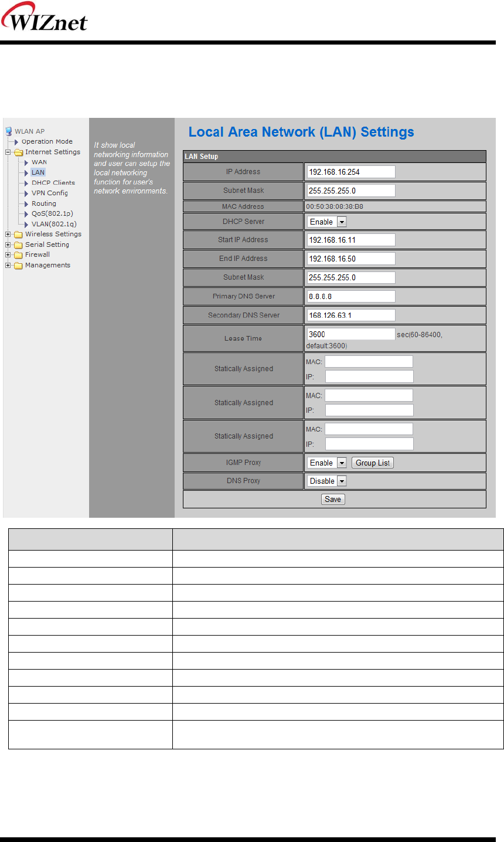Click the arrow icon beside Operation Mode
This screenshot has height=842, width=504.
point(16,142)
